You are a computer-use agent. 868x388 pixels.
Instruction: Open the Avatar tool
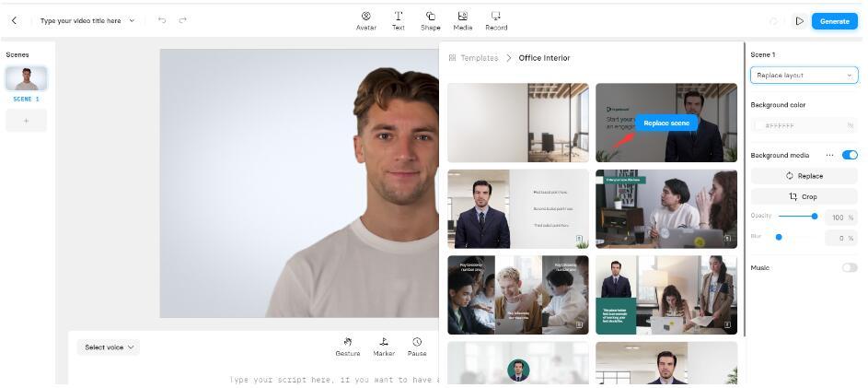(x=366, y=21)
